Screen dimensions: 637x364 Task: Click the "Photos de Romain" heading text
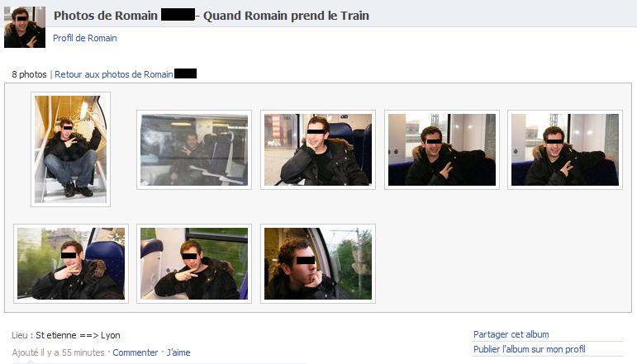[106, 16]
